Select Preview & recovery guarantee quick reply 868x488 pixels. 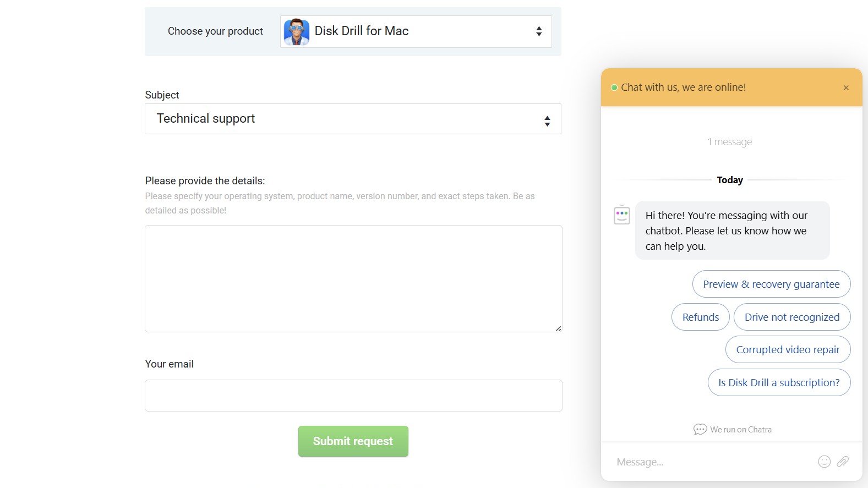click(771, 284)
